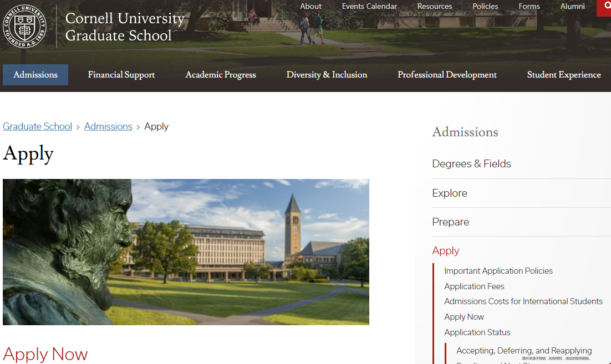This screenshot has height=364, width=611.
Task: Open Application Fees sidebar link
Action: tap(474, 286)
